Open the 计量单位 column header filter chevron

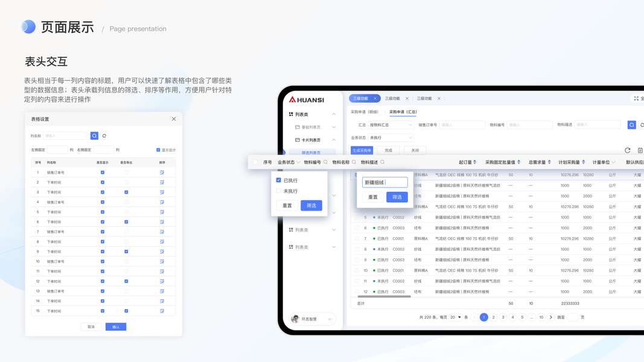click(x=613, y=162)
